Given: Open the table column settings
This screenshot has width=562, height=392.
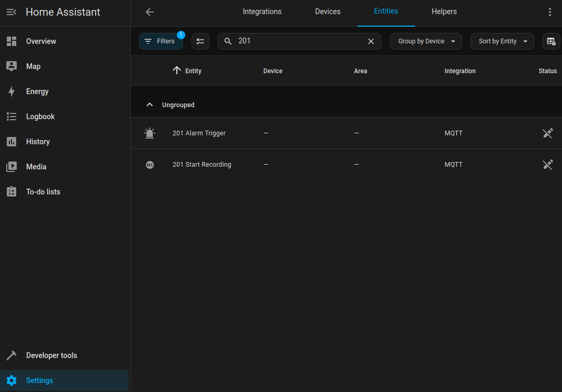Looking at the screenshot, I should pos(551,41).
